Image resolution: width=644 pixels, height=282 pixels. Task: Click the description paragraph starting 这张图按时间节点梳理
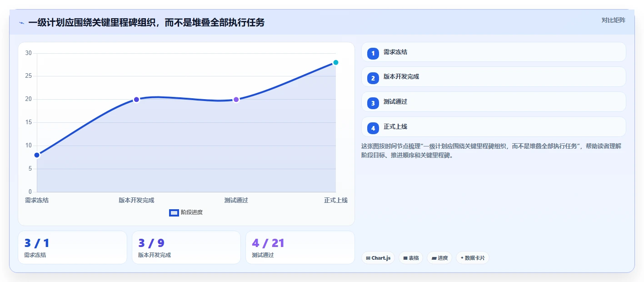click(x=491, y=151)
